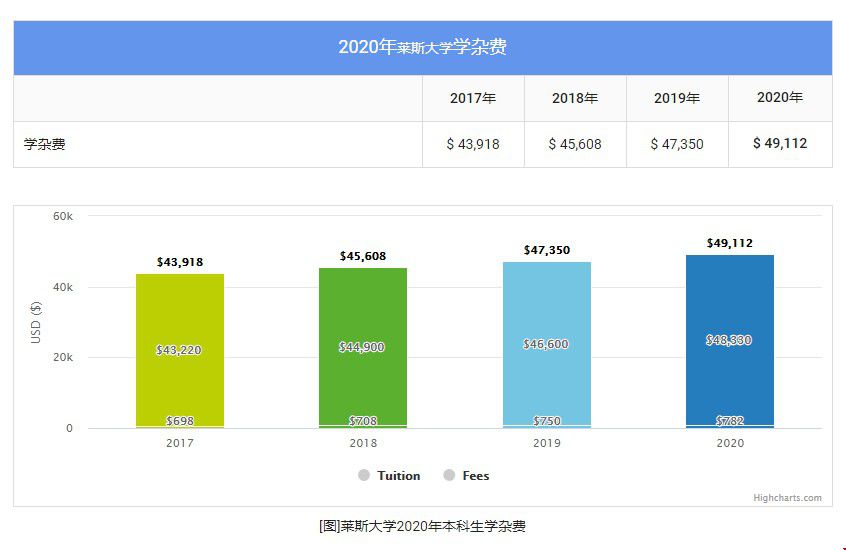Click the $45,608 total above 2018 bar
This screenshot has width=846, height=550.
click(363, 256)
